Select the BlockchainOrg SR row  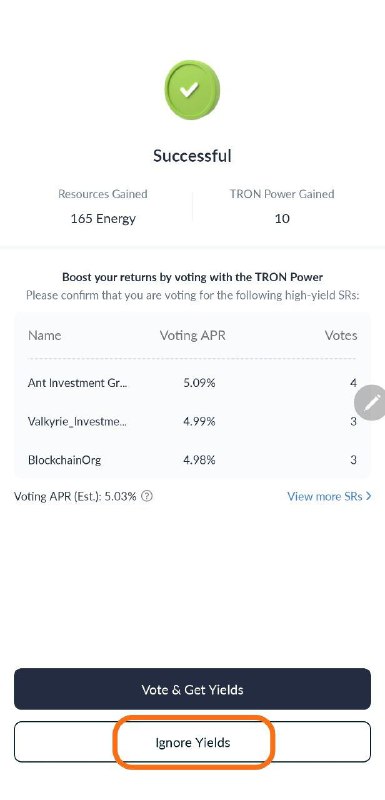click(x=192, y=460)
